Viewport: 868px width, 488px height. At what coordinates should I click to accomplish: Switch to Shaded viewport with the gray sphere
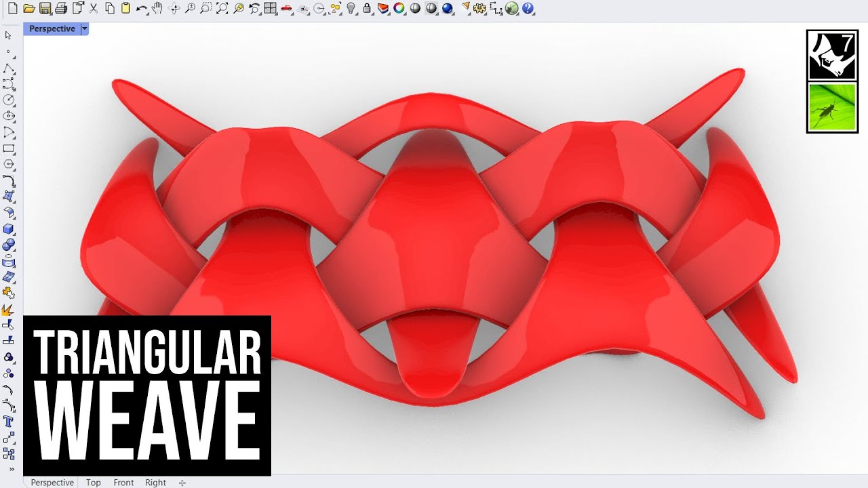415,8
